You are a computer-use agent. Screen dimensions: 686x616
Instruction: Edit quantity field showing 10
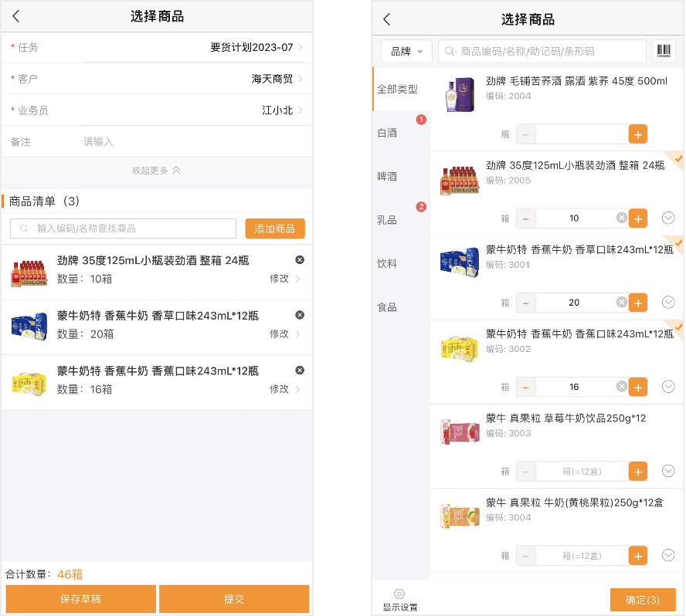(574, 218)
